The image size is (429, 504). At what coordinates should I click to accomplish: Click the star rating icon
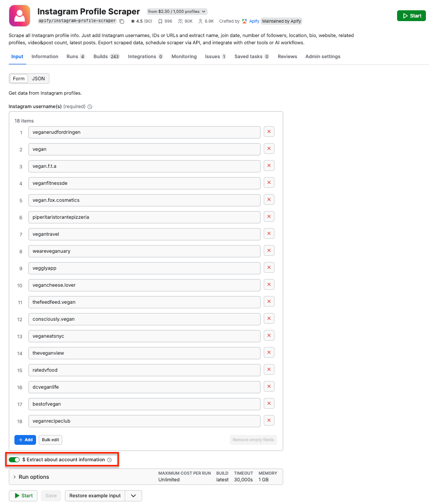133,21
